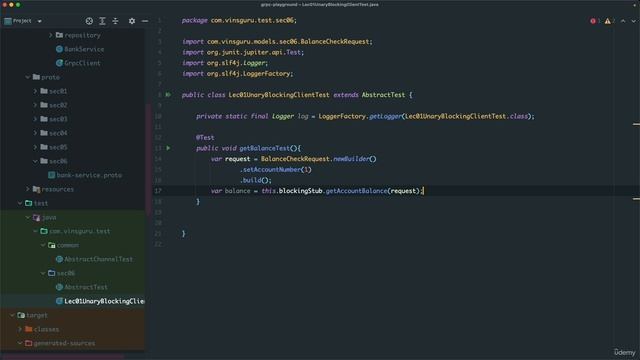
Task: Go to next highlighted problem arrow
Action: [x=633, y=21]
